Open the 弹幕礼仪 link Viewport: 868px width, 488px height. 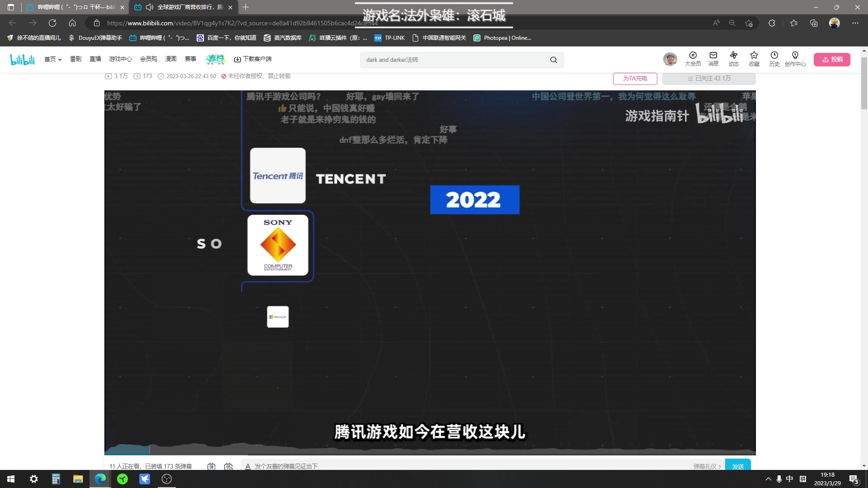707,466
